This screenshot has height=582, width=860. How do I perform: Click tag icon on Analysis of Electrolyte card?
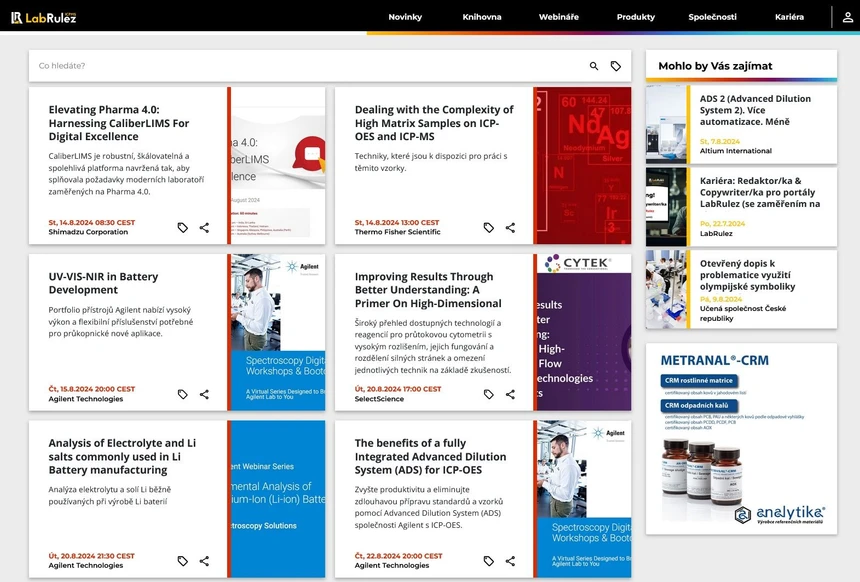coord(183,561)
